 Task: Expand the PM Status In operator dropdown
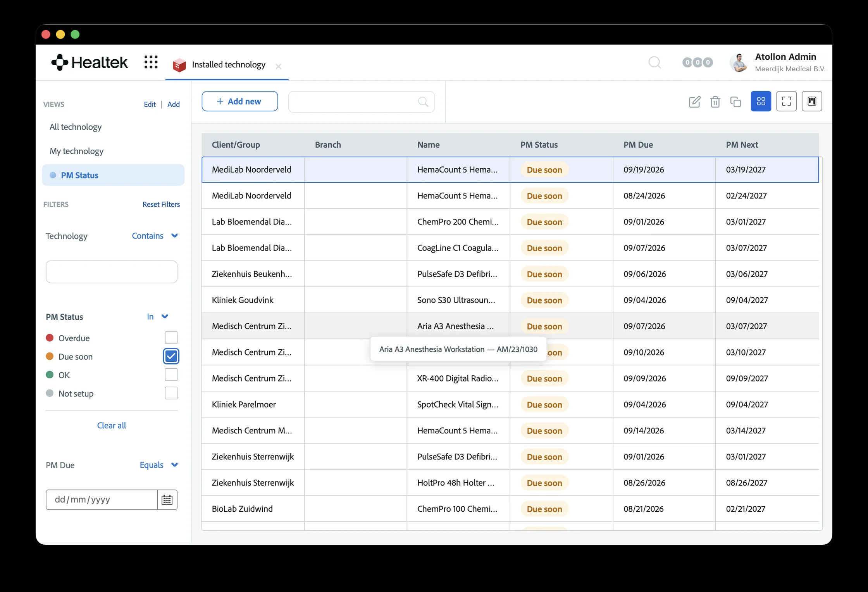157,317
